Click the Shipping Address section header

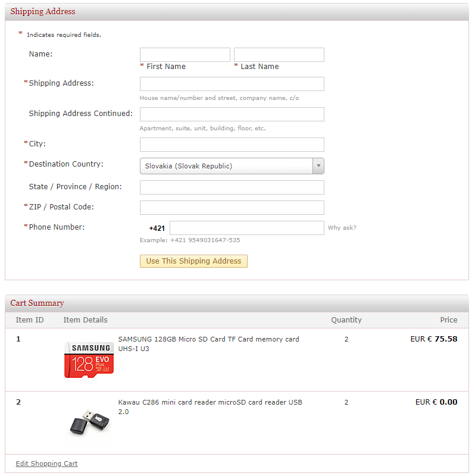[x=43, y=12]
